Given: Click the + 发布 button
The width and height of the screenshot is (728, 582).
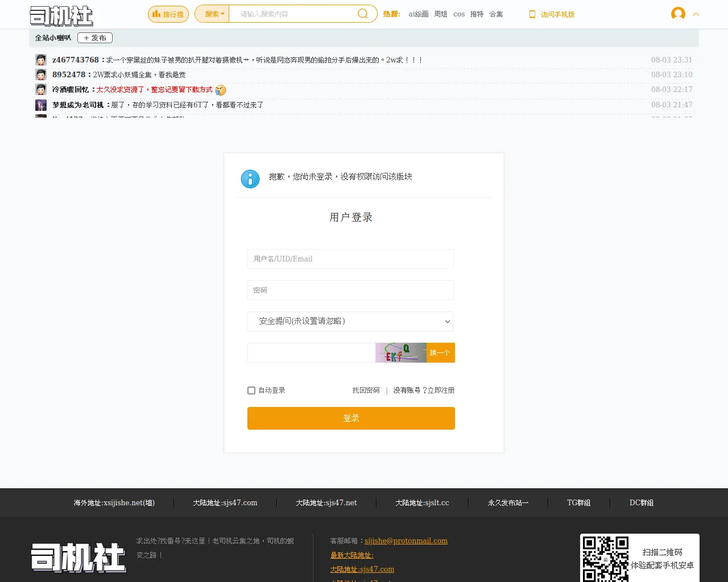Looking at the screenshot, I should click(95, 38).
